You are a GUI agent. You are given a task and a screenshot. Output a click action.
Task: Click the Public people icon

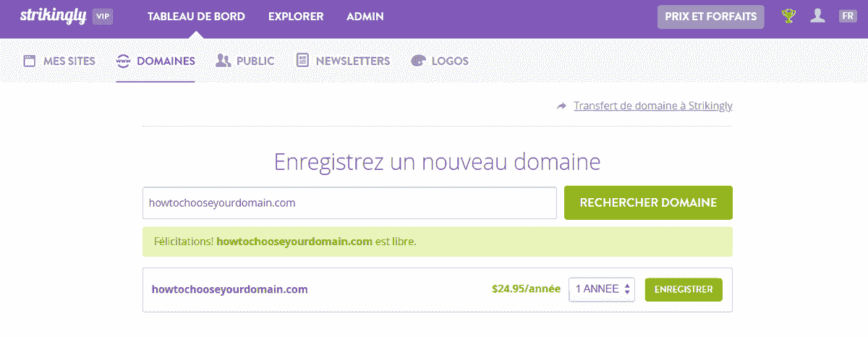[223, 61]
